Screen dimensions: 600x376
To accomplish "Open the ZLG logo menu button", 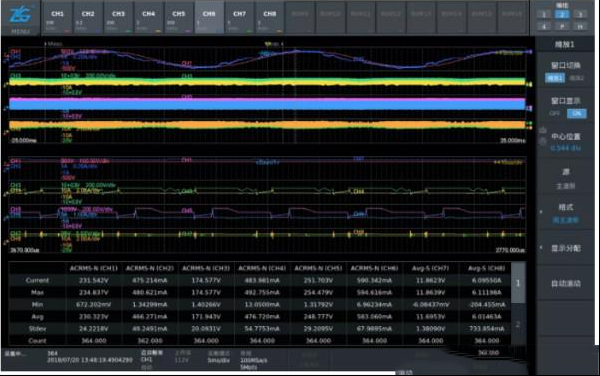I will click(20, 18).
